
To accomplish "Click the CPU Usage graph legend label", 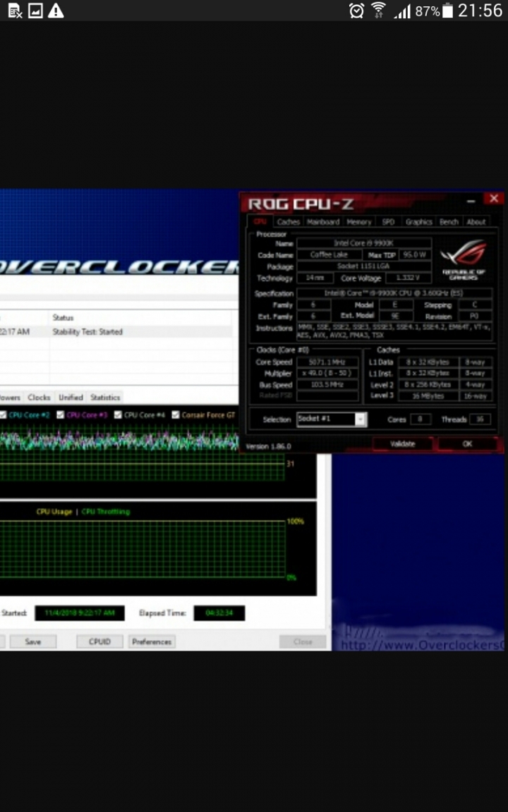I will (x=54, y=512).
